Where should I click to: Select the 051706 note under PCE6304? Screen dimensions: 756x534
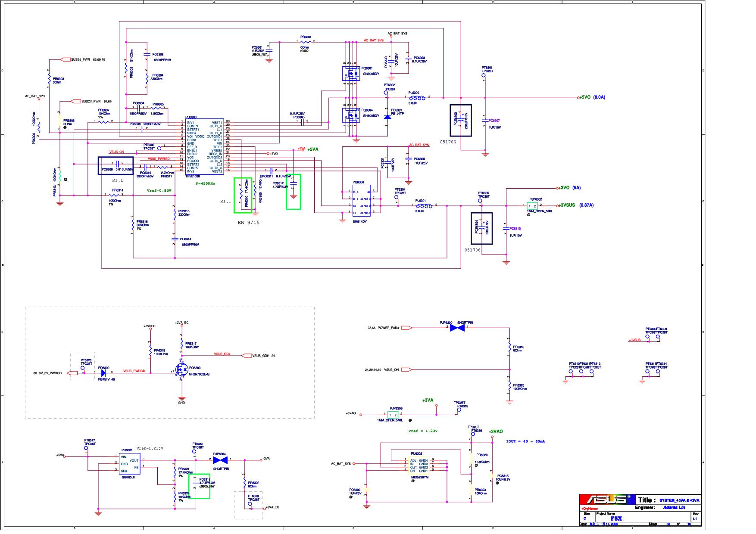[x=472, y=250]
